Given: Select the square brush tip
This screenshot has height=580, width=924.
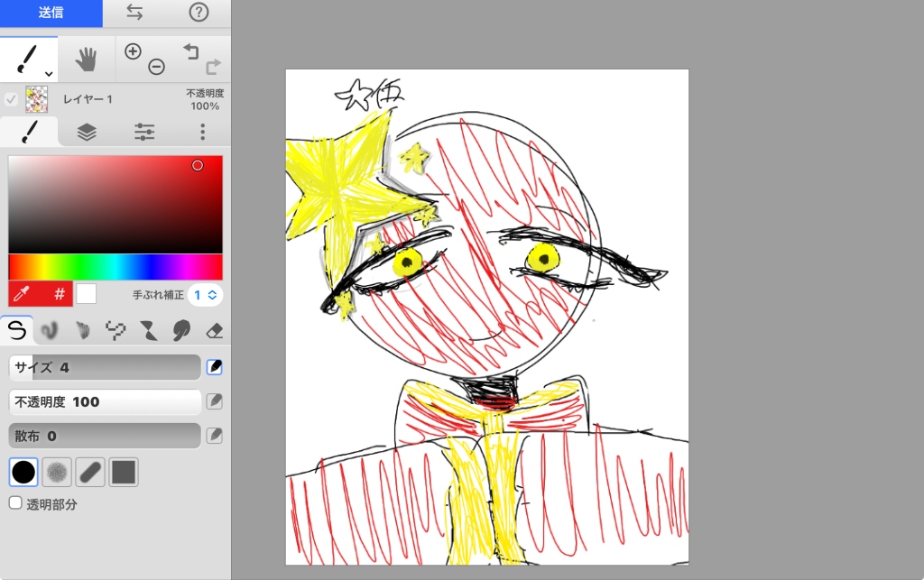Looking at the screenshot, I should (x=124, y=473).
